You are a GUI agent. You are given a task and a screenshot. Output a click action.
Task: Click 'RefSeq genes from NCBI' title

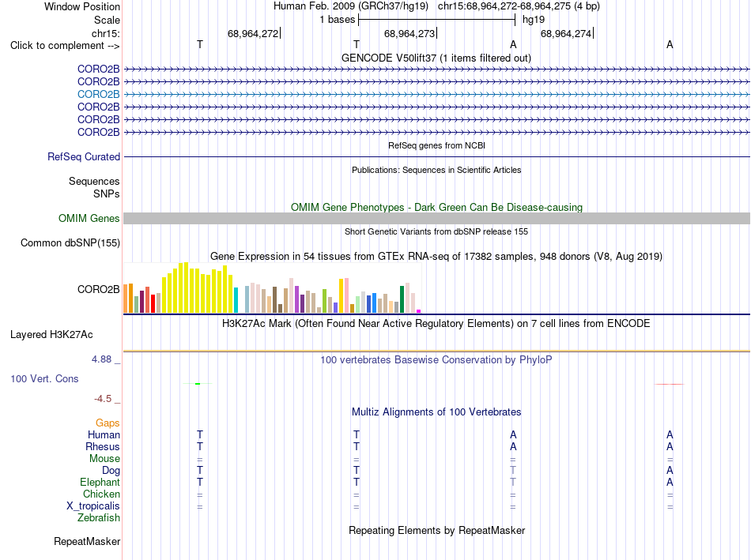(436, 145)
